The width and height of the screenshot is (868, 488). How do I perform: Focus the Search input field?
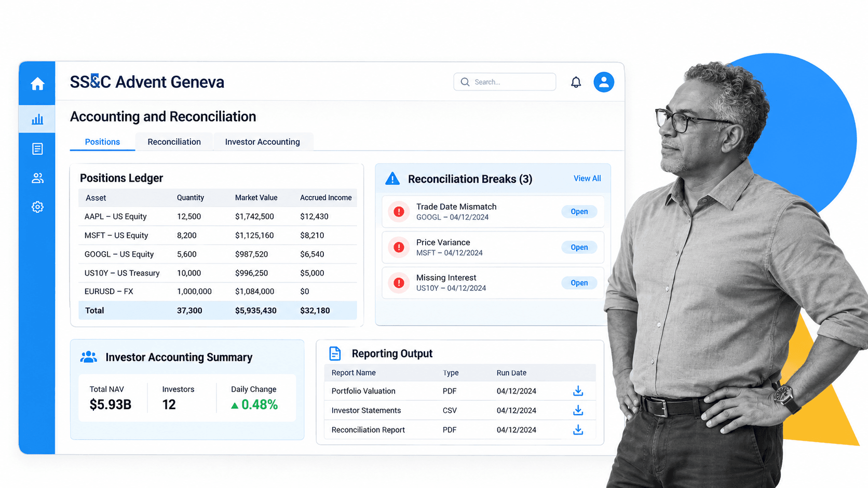505,82
